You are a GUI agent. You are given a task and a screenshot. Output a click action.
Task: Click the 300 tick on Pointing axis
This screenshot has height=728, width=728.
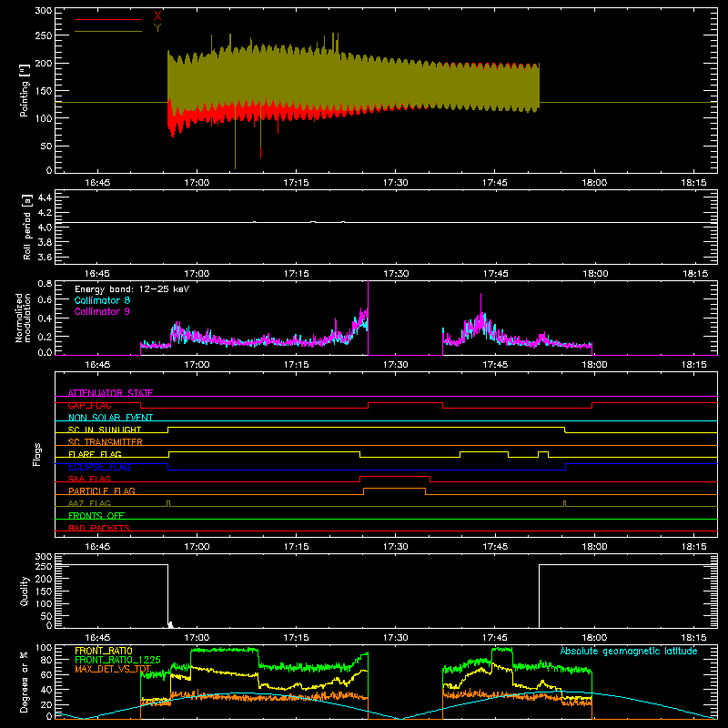(43, 11)
